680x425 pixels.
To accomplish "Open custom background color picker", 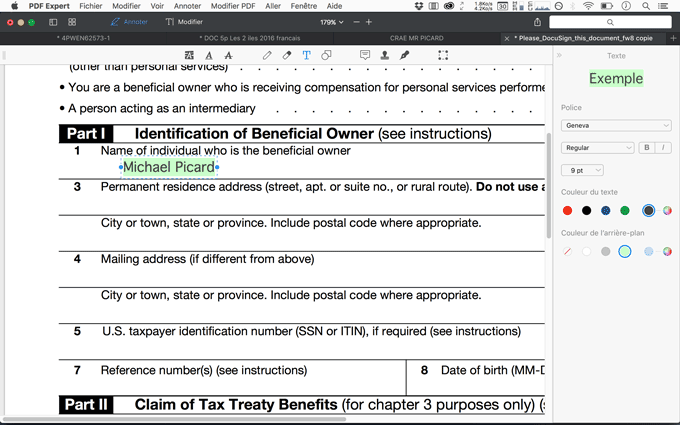I will [667, 252].
